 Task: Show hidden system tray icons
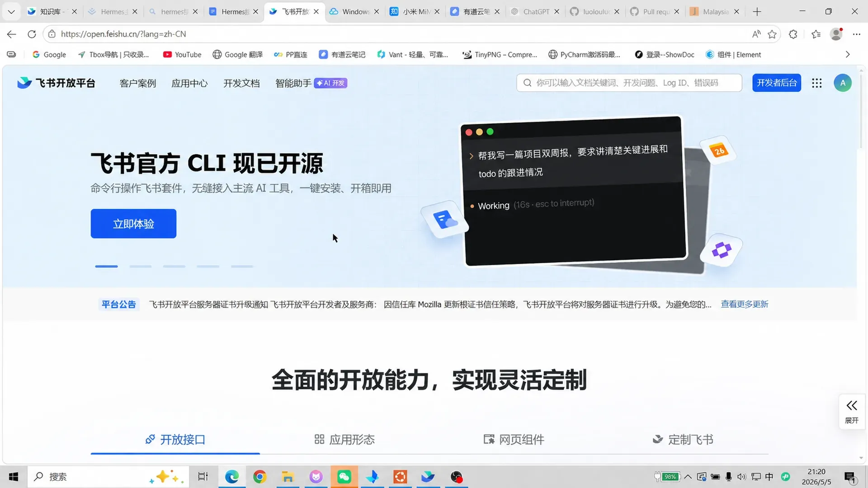[x=688, y=477]
